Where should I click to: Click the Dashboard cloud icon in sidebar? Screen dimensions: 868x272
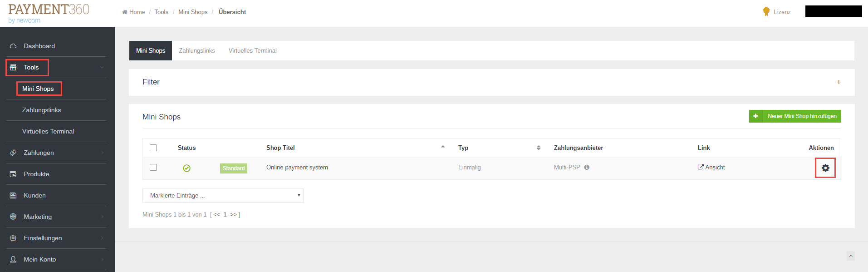[13, 46]
